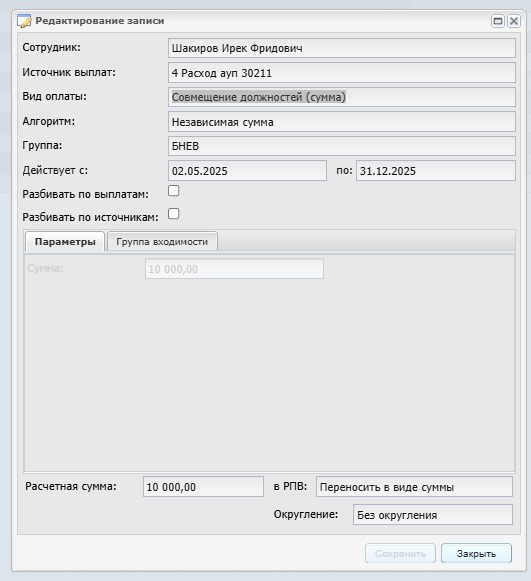Select the Сотрудник field with Шакиров Ирек Фридович
The image size is (531, 581).
[342, 48]
